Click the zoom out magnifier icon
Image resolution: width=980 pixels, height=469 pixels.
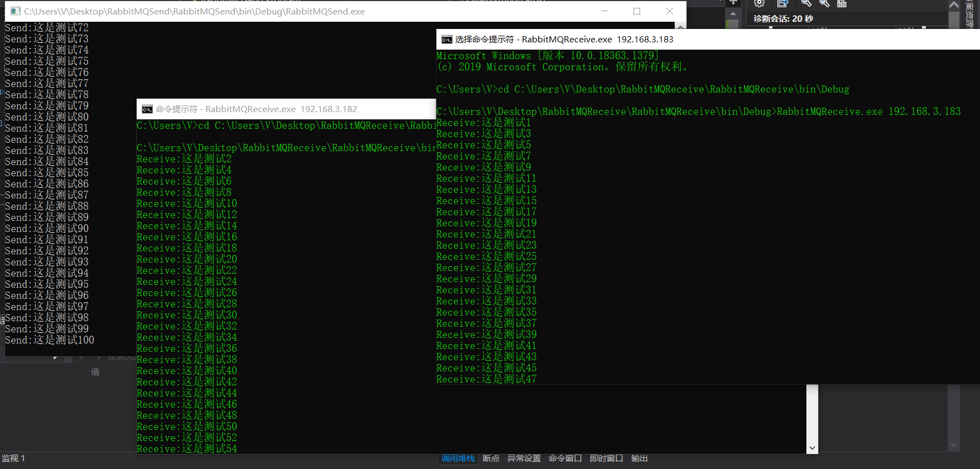point(824,3)
